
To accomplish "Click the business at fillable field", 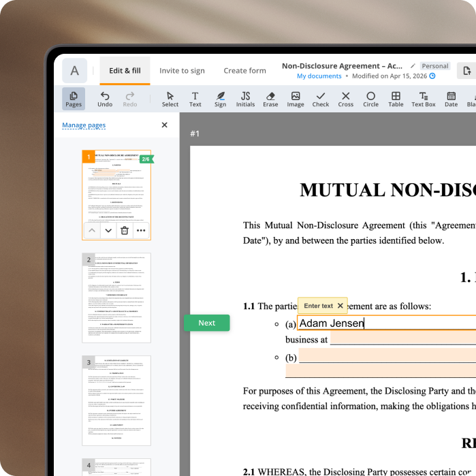I will (403, 338).
